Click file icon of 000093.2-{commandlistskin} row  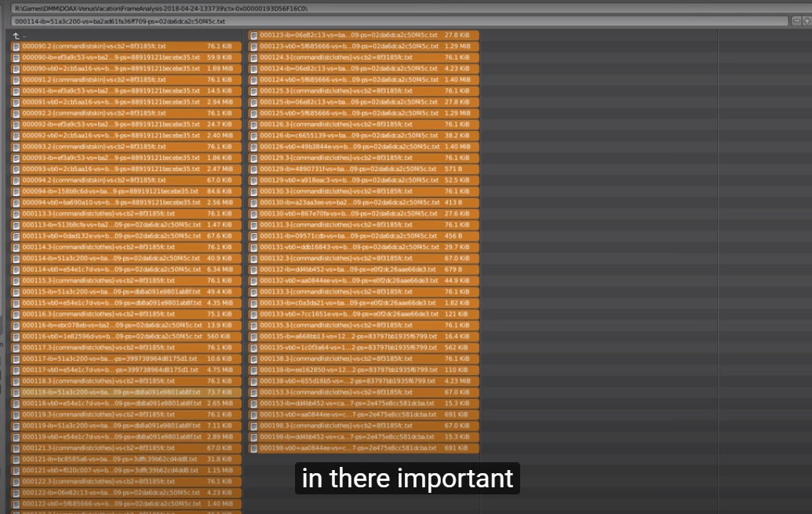pos(16,147)
